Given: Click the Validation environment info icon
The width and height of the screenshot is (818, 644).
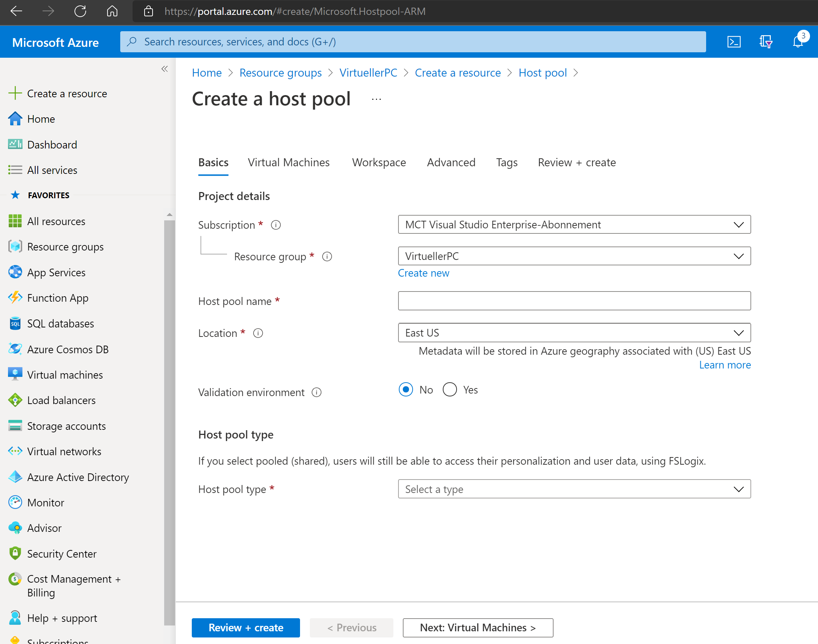Looking at the screenshot, I should point(317,392).
